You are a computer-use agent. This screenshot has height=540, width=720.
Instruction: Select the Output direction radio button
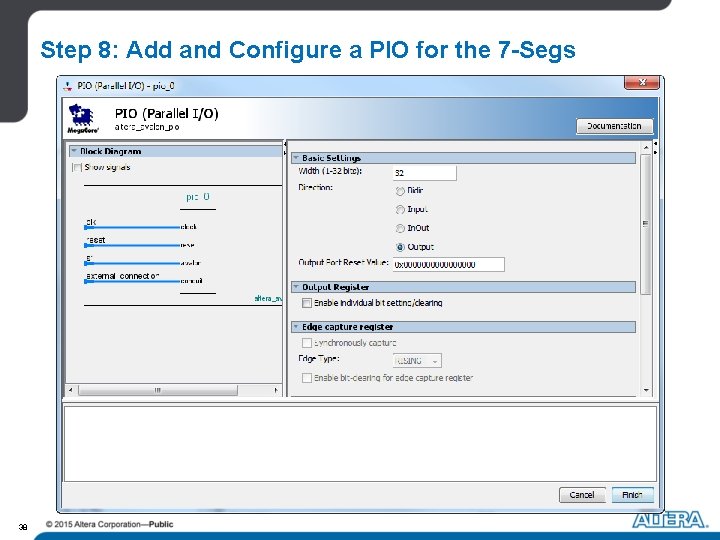400,247
